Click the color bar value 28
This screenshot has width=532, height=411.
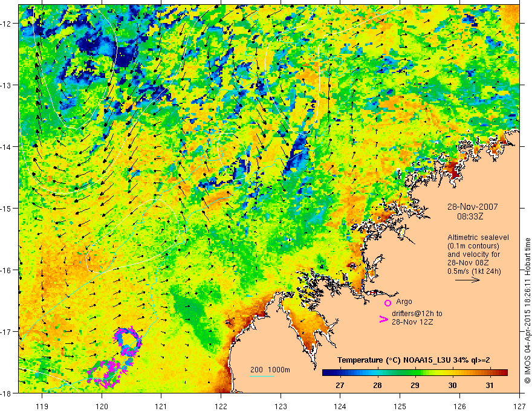click(x=377, y=385)
